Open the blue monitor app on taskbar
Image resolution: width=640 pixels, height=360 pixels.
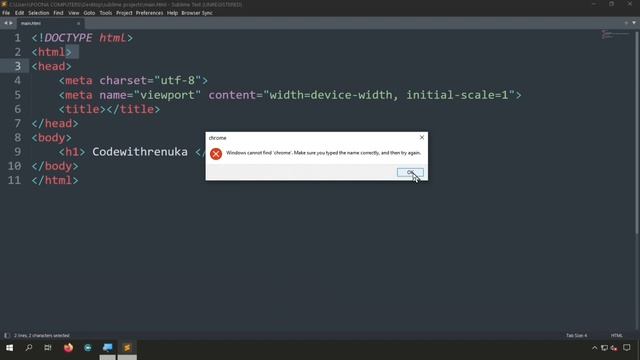(x=107, y=348)
